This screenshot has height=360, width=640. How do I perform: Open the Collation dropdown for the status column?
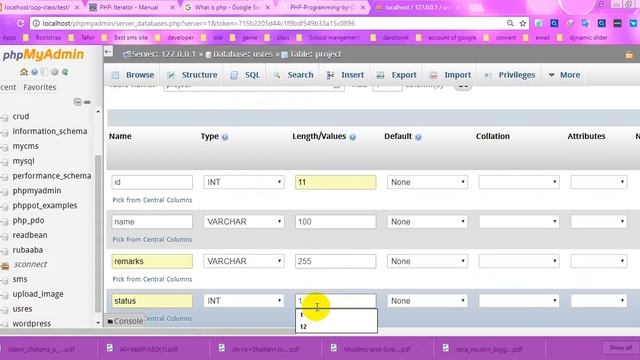pos(519,301)
